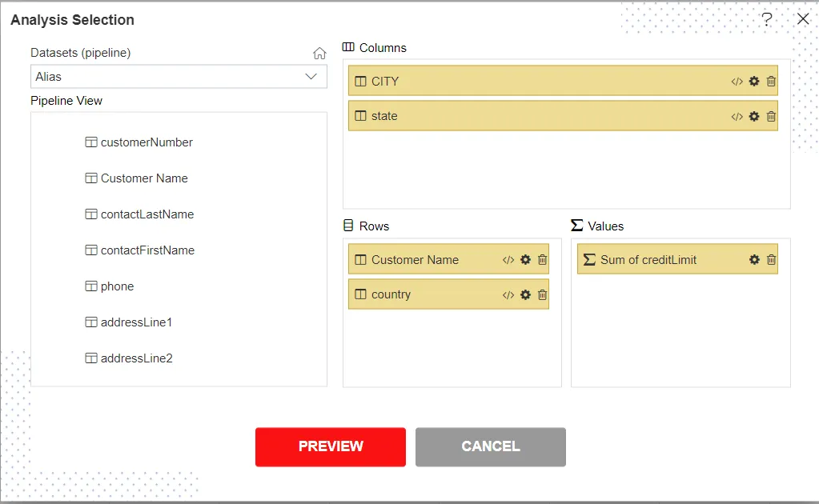Click the PREVIEW button
The height and width of the screenshot is (504, 819).
coord(330,446)
